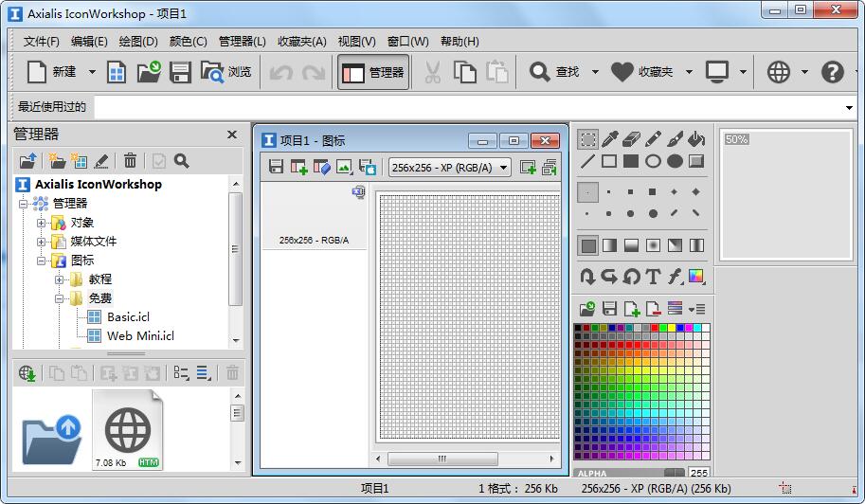Select the 3D beveled rectangle tool
This screenshot has width=865, height=504.
point(696,161)
